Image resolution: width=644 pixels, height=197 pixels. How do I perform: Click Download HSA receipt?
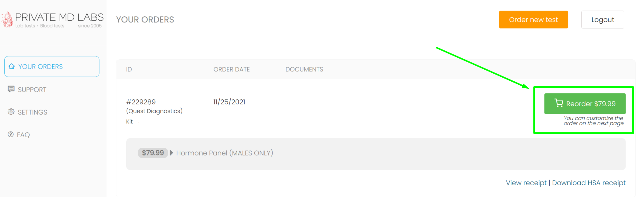(x=589, y=183)
